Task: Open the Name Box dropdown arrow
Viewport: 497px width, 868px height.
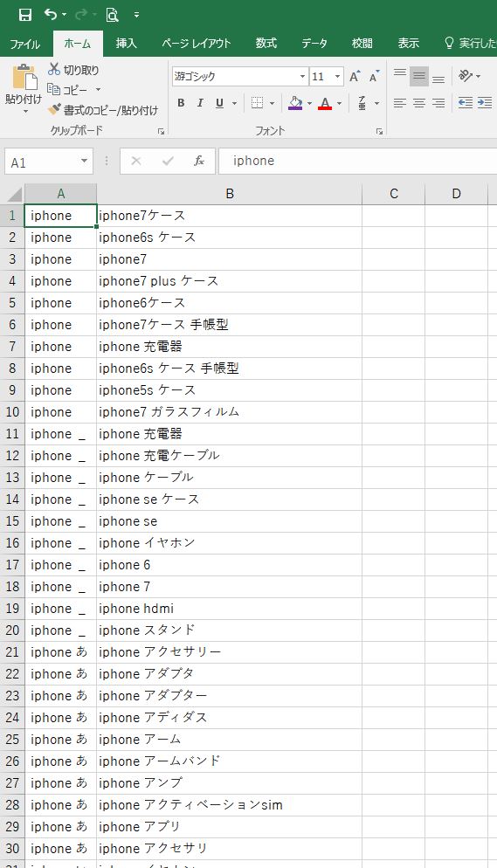Action: point(84,161)
